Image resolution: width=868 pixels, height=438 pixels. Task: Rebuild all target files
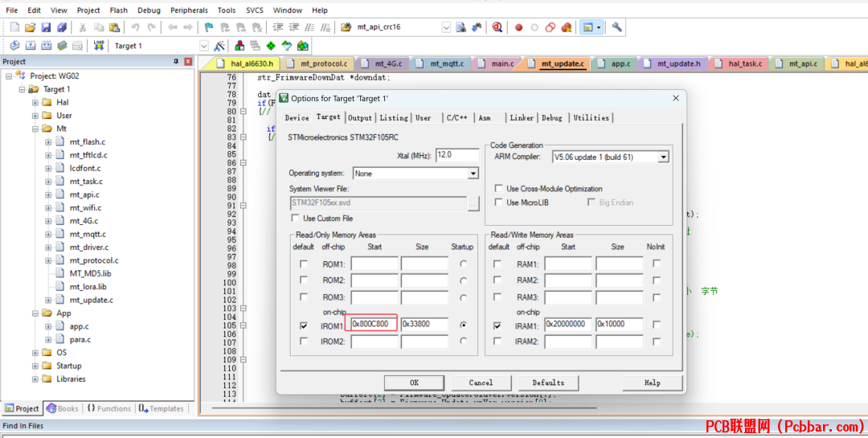click(47, 45)
